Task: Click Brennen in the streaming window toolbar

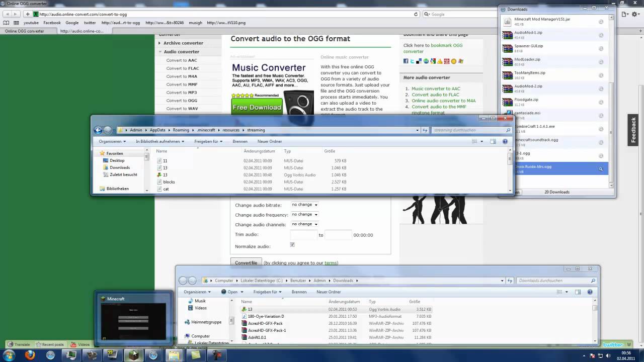Action: (240, 141)
